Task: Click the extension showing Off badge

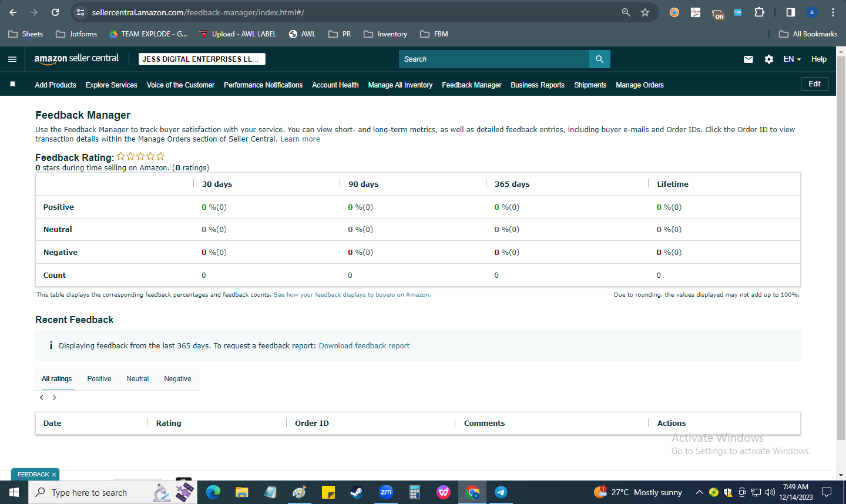Action: coord(717,13)
